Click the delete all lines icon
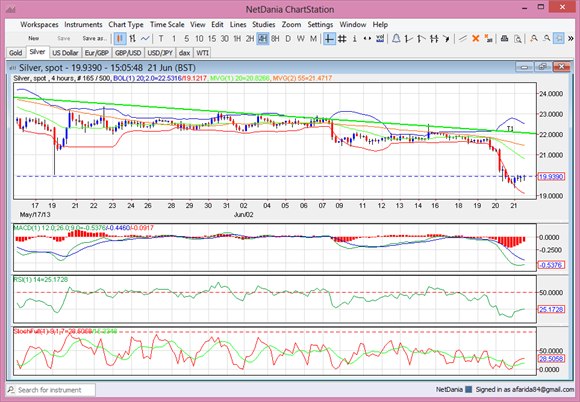This screenshot has width=580, height=402. pyautogui.click(x=488, y=38)
